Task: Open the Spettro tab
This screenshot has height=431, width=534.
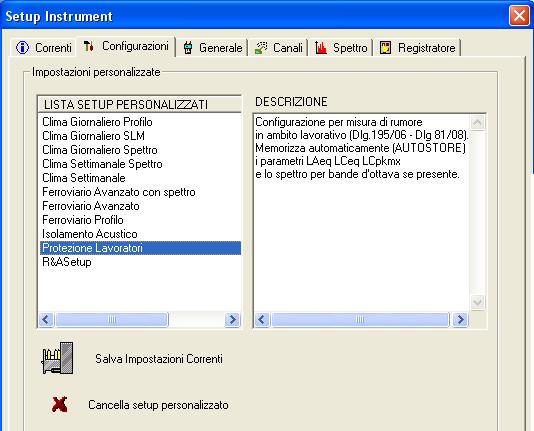Action: tap(341, 48)
